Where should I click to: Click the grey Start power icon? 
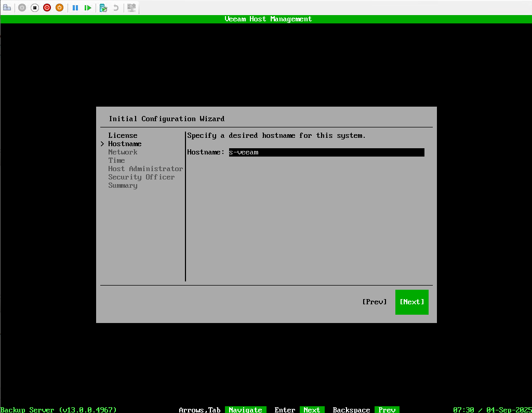click(x=22, y=8)
